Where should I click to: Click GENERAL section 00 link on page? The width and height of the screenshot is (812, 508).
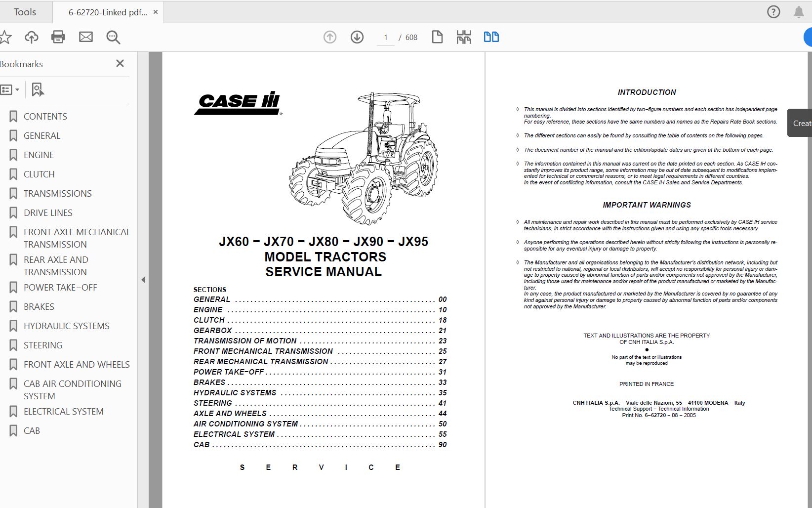click(x=320, y=299)
